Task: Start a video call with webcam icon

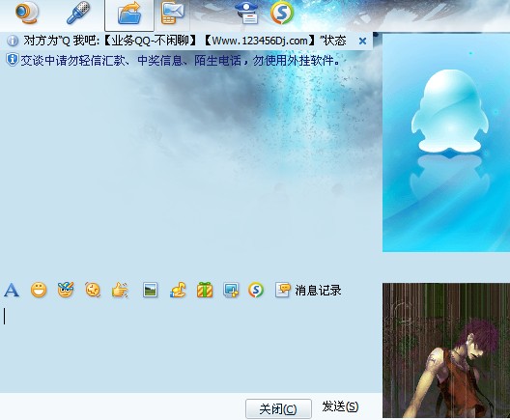Action: pos(27,13)
